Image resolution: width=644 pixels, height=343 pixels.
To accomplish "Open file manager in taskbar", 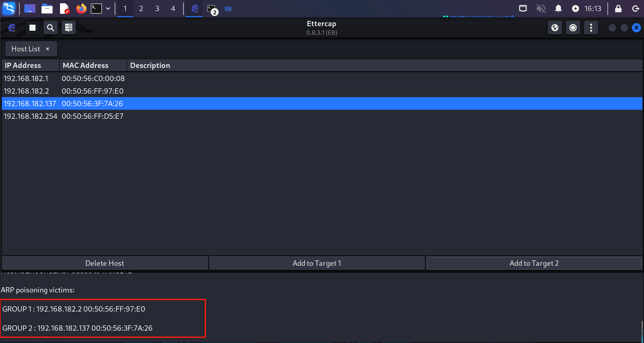I will (x=47, y=9).
